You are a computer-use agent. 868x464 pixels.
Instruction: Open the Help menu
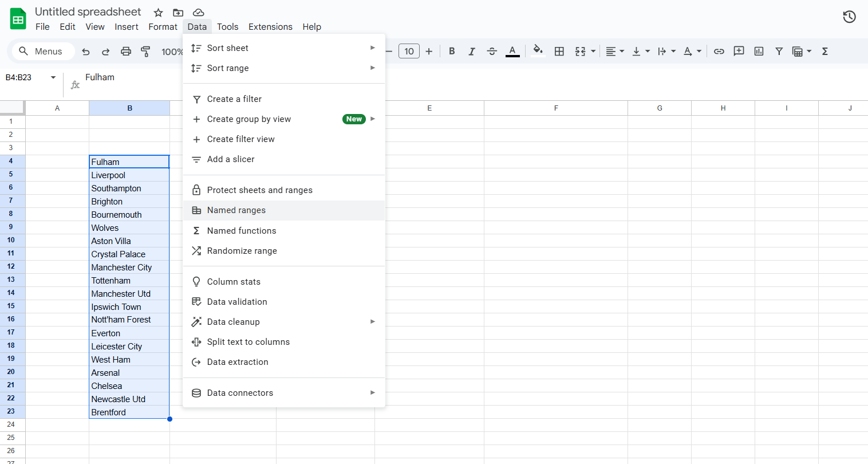click(312, 27)
